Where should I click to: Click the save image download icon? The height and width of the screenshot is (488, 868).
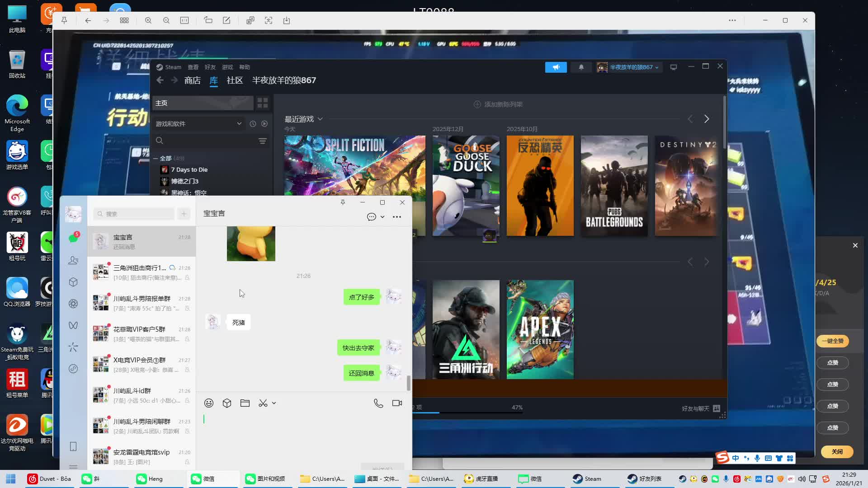pos(287,20)
